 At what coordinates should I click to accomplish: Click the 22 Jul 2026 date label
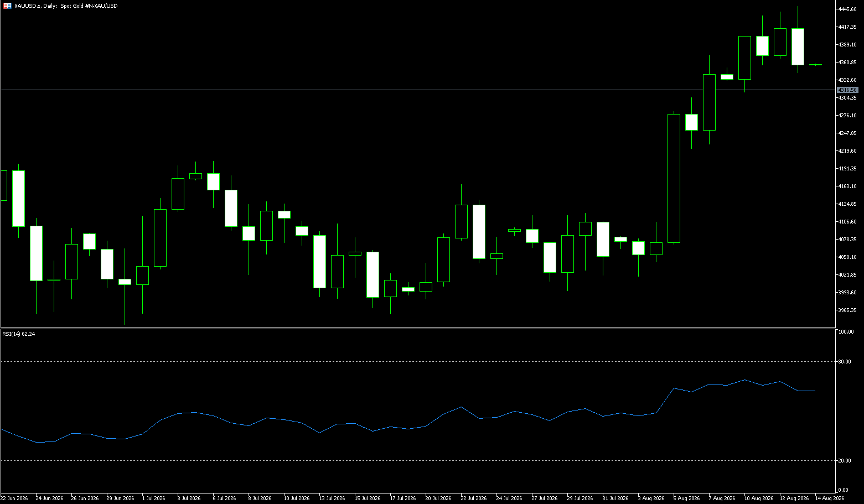474,498
